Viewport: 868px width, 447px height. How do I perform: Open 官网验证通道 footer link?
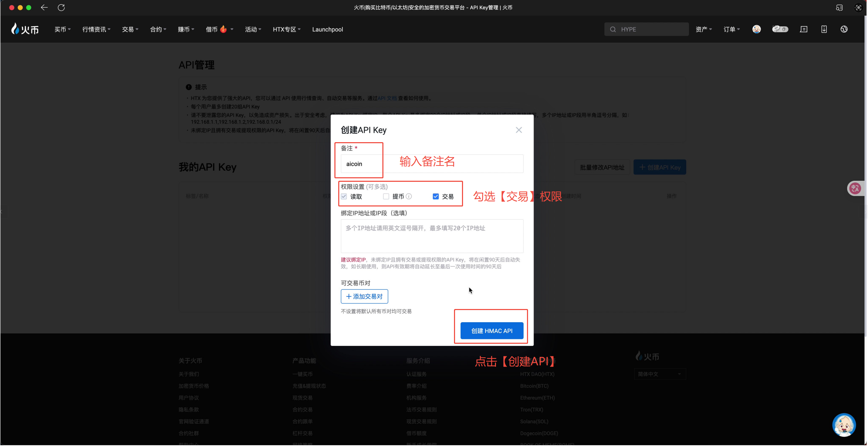(194, 422)
